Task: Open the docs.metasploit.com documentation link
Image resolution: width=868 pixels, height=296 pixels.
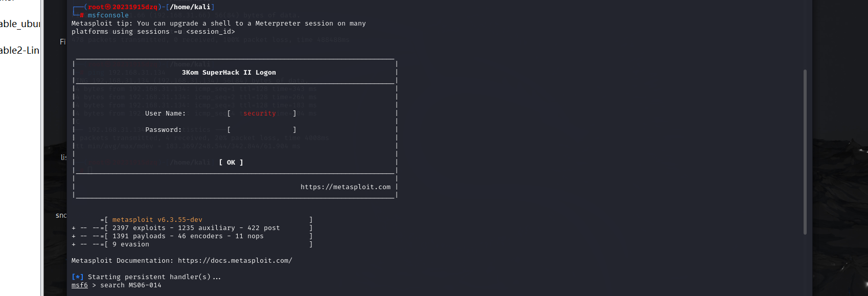Action: coord(235,261)
